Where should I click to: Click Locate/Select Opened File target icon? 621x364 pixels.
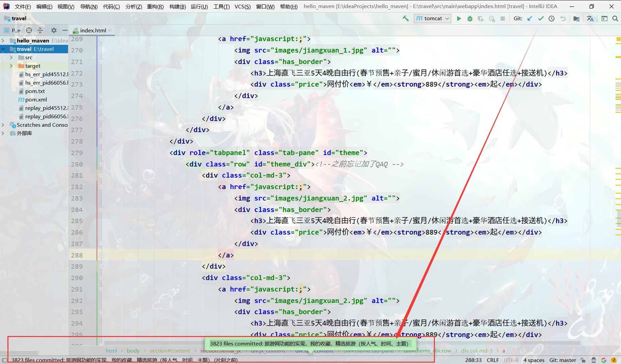pos(29,30)
